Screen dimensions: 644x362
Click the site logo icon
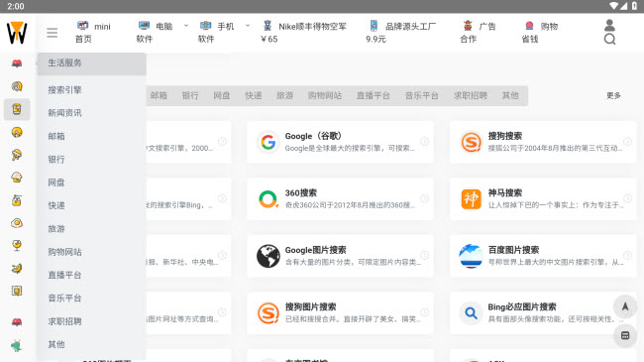17,33
